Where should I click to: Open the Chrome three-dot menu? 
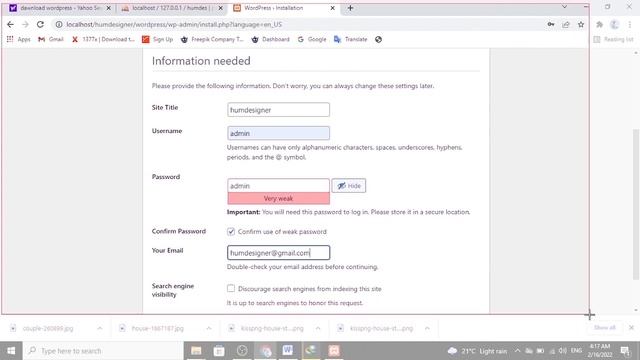[630, 24]
